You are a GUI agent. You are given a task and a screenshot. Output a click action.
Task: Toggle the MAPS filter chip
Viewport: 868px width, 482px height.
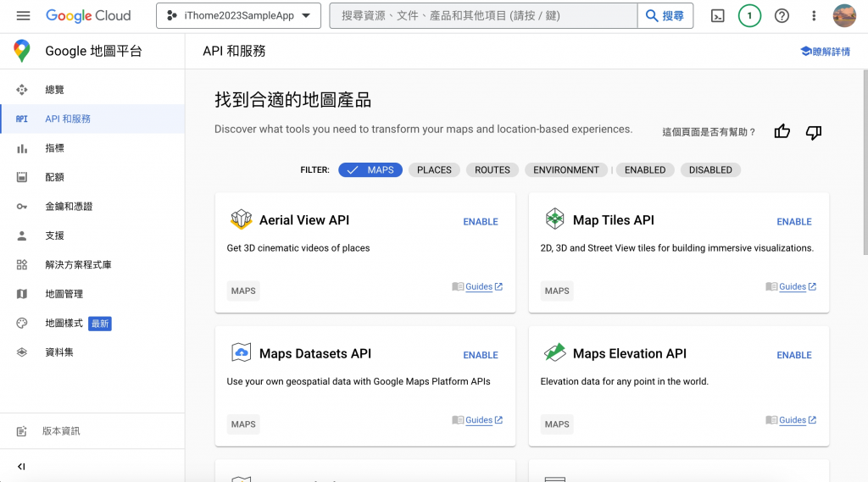tap(370, 170)
